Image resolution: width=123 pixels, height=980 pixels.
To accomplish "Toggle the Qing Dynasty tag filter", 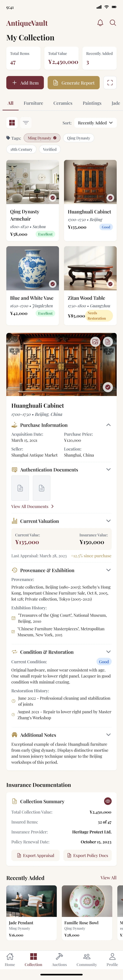I will tap(78, 138).
